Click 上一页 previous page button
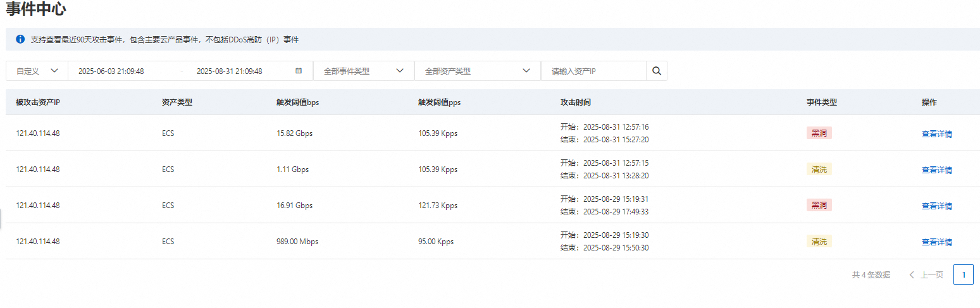The width and height of the screenshot is (980, 308). tap(926, 274)
